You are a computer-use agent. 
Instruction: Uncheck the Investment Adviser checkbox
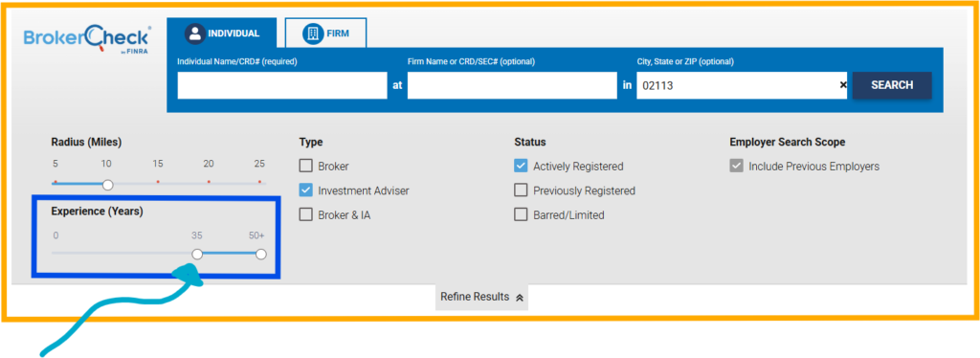click(x=305, y=190)
